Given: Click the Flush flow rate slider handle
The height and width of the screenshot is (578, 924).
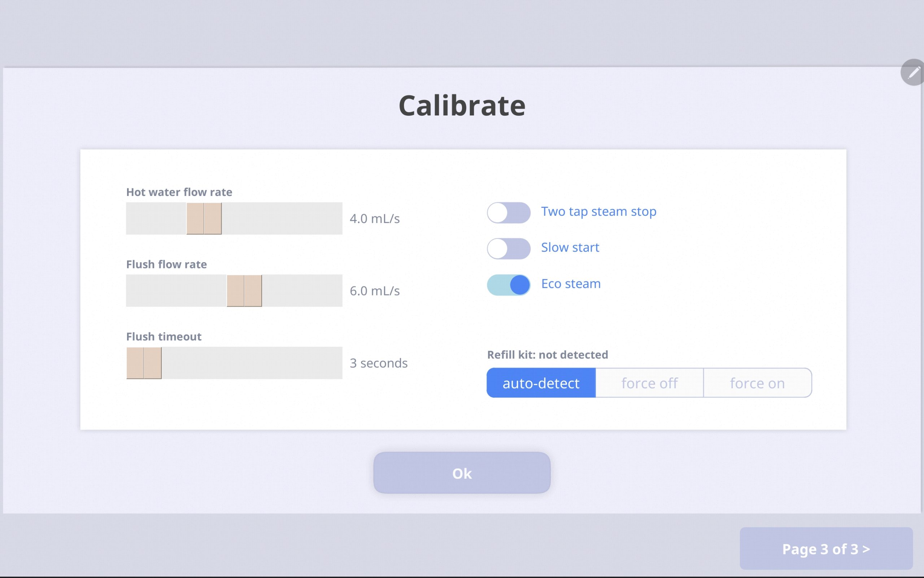Looking at the screenshot, I should (244, 290).
